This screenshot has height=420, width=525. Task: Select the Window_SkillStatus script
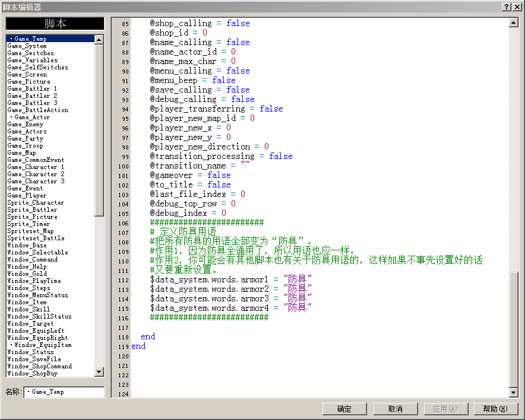(50, 316)
